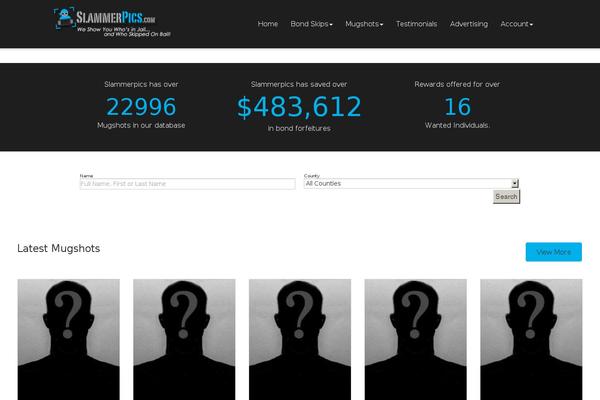Click the SlammerPics.com logo

click(112, 22)
